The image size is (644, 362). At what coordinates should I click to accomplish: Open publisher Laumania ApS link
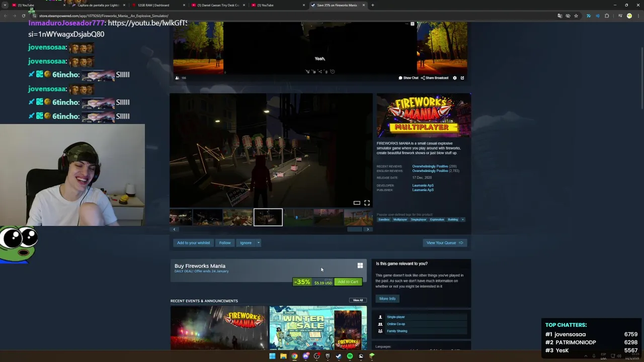point(423,190)
